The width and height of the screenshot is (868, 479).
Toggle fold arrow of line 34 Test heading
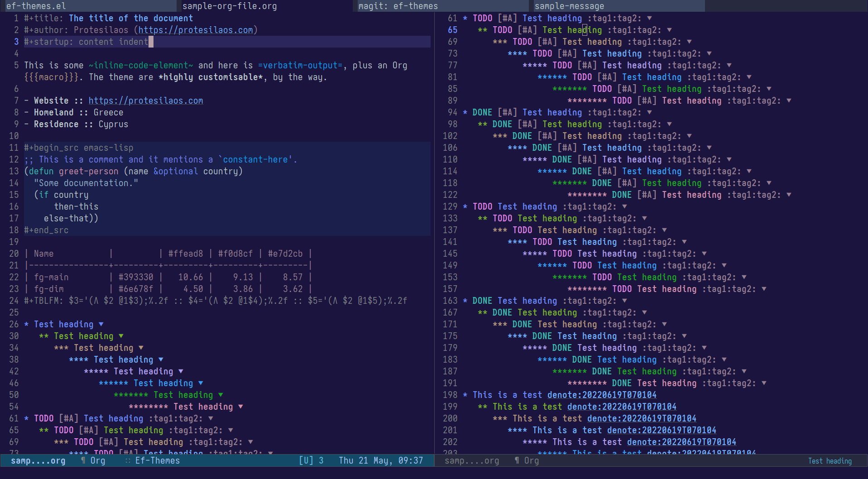pyautogui.click(x=141, y=348)
